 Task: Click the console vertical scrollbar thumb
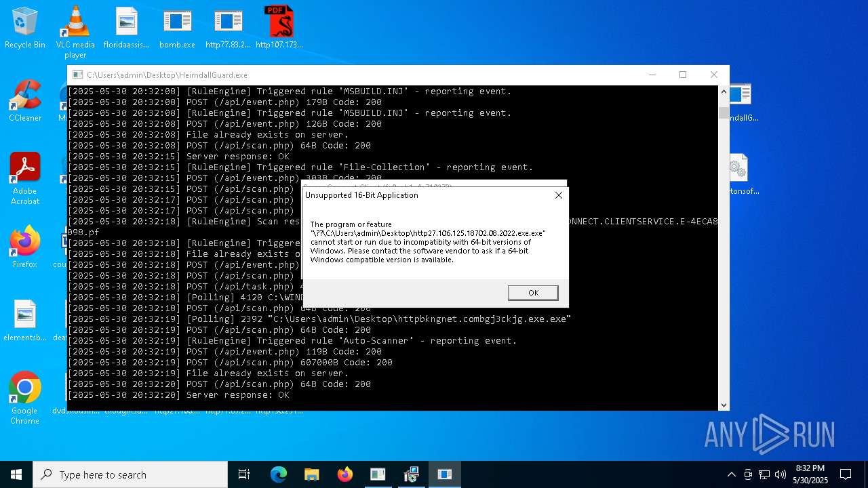pos(724,113)
